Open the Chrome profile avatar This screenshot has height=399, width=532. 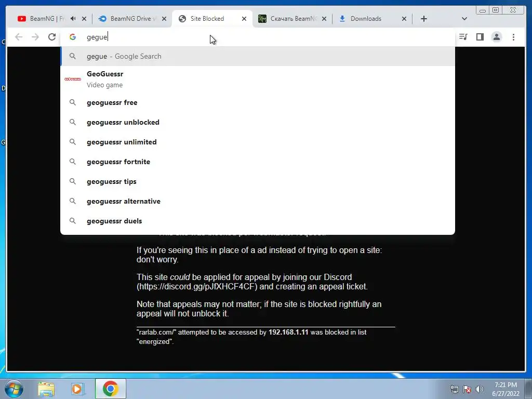[x=496, y=37]
